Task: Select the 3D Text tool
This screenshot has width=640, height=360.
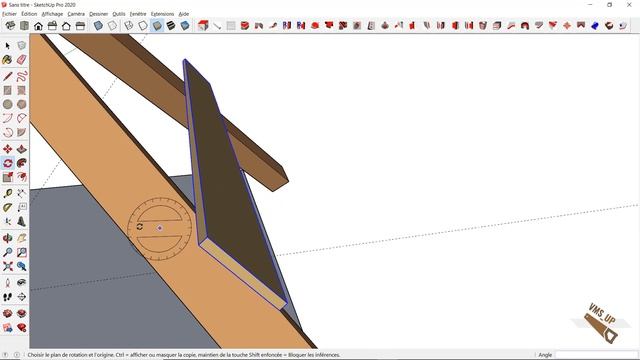Action: (x=22, y=222)
